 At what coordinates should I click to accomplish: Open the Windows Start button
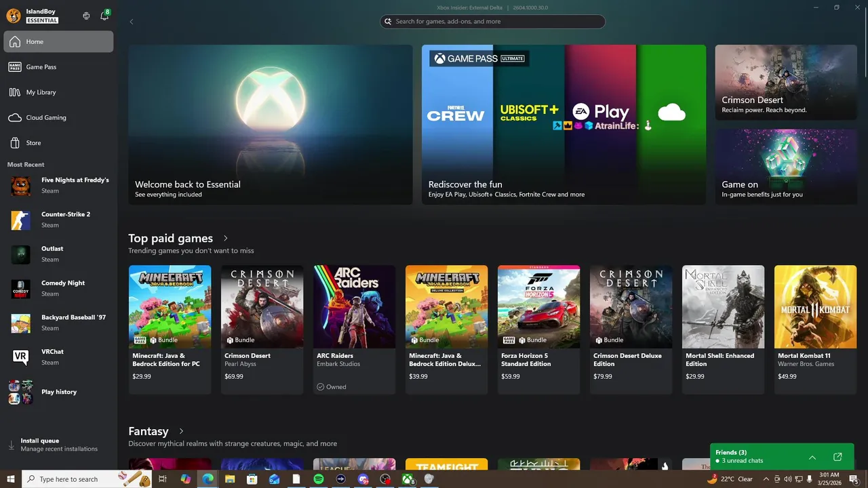pyautogui.click(x=11, y=479)
